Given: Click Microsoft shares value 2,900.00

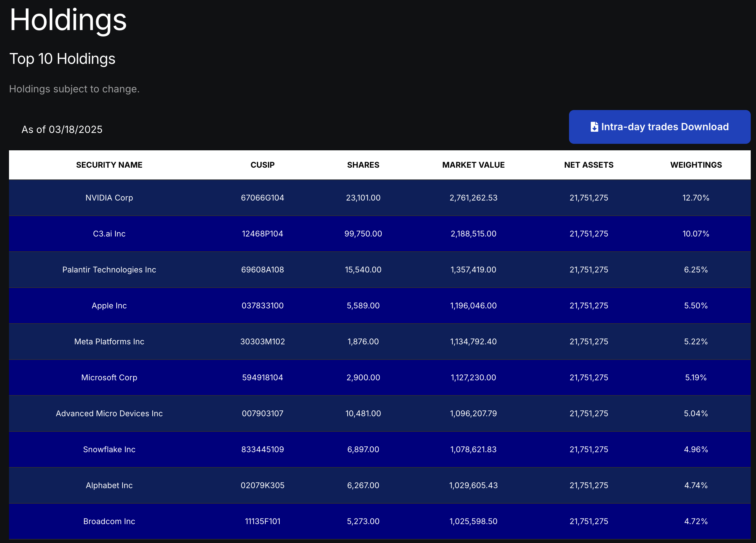Looking at the screenshot, I should coord(363,378).
